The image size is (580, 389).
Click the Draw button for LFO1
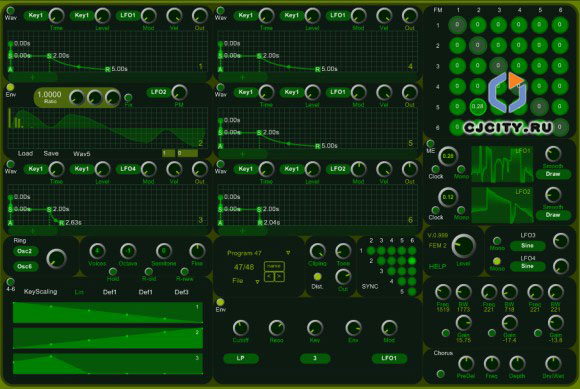(x=553, y=174)
